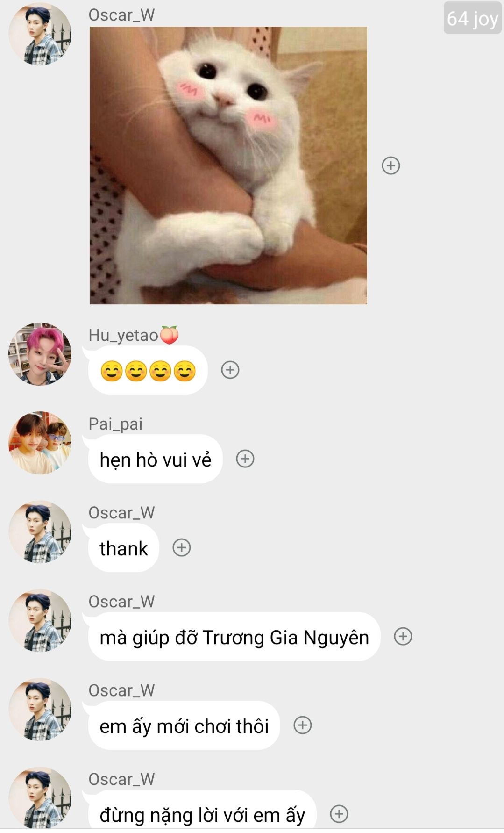Tap plus icon beside "đừng nặng lời với em ấy"
Screen dimensions: 504x833
click(339, 814)
